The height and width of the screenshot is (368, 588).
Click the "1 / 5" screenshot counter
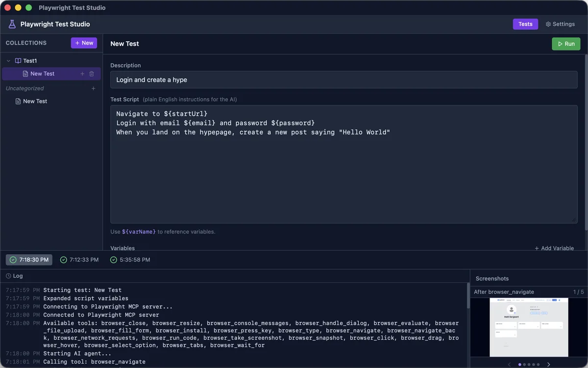(x=579, y=292)
